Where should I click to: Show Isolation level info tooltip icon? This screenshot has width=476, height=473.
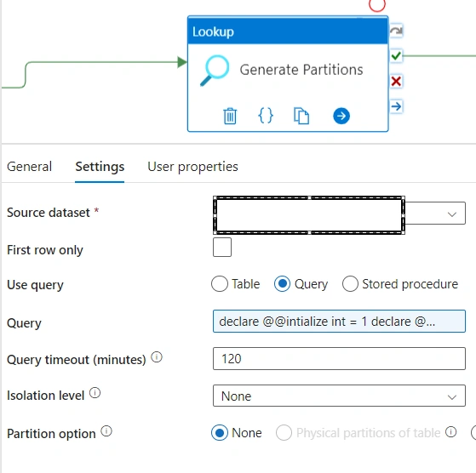click(95, 393)
